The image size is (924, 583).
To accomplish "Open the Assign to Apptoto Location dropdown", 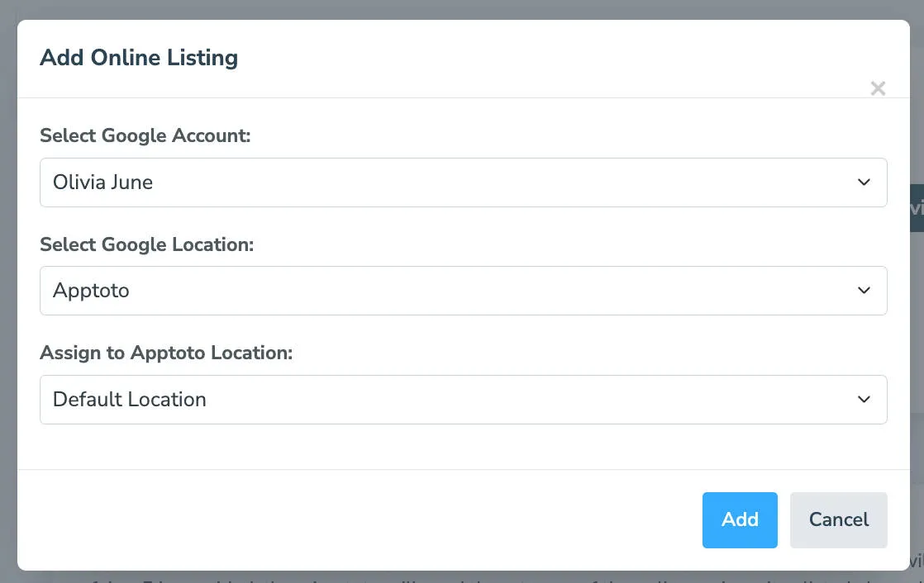I will click(x=463, y=399).
